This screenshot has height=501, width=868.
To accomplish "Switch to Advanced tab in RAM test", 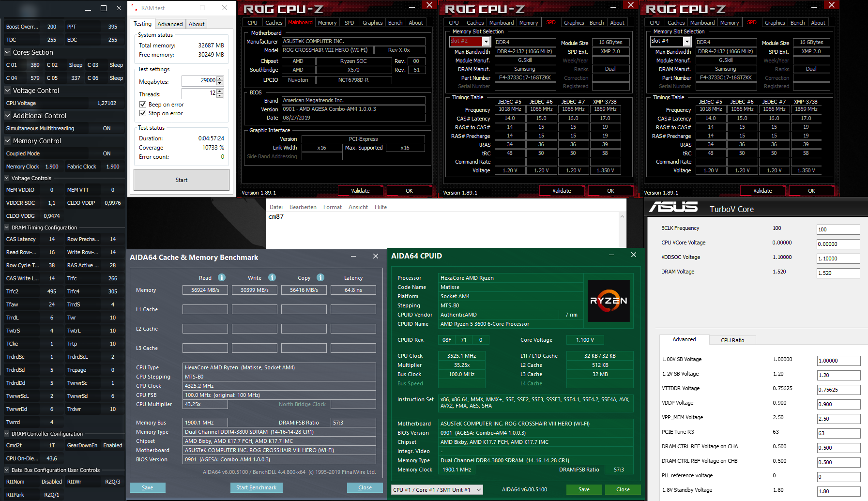I will click(170, 24).
